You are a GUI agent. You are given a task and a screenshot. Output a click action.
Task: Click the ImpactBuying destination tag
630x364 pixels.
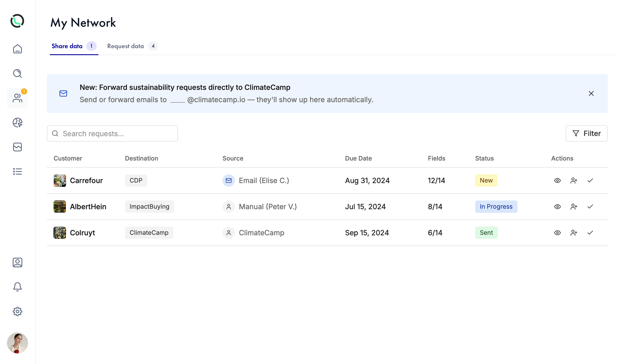click(x=149, y=207)
